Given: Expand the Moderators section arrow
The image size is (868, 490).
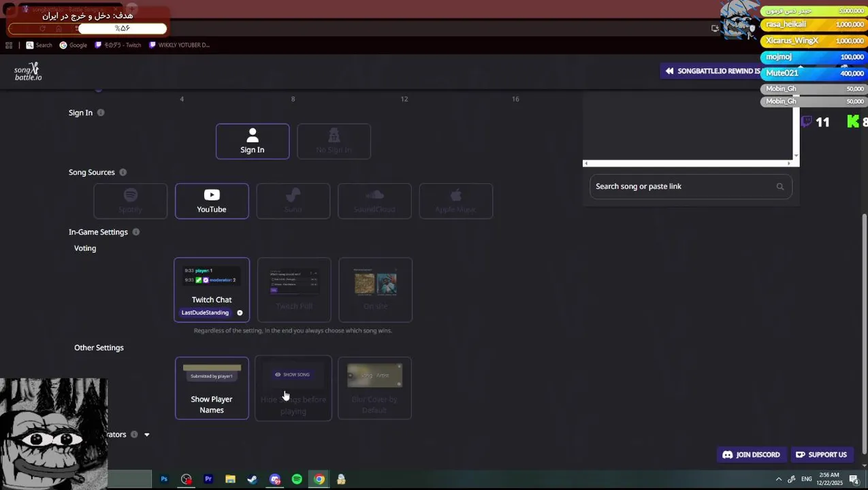Looking at the screenshot, I should [x=146, y=435].
